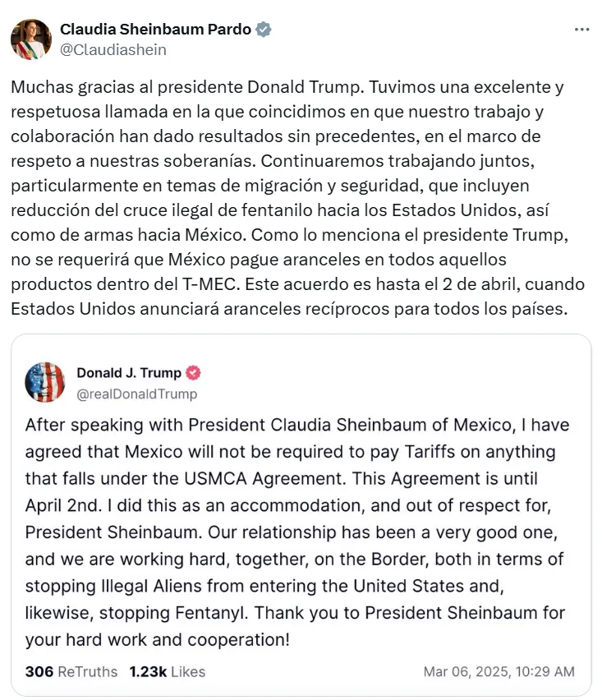Open the Mar 06, 2025 timestamp
The image size is (602, 700).
[x=499, y=671]
